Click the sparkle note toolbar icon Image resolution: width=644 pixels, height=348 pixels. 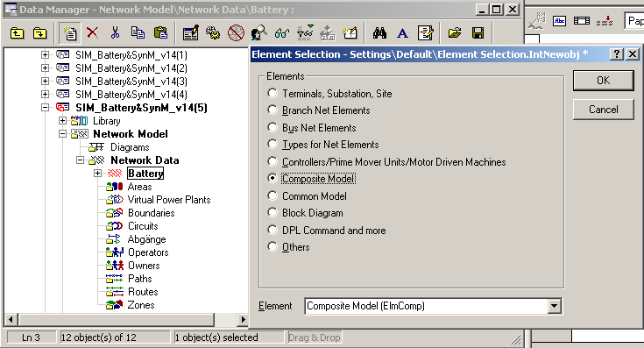click(x=350, y=32)
